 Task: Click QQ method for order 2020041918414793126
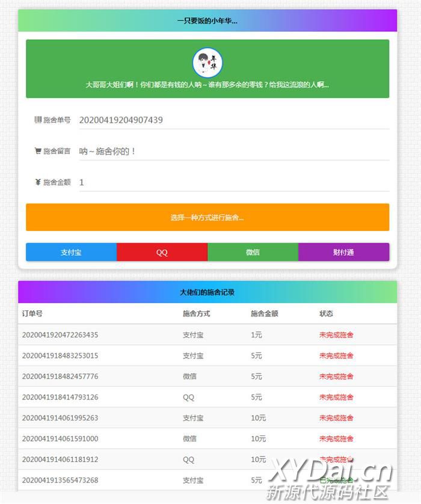pos(188,398)
